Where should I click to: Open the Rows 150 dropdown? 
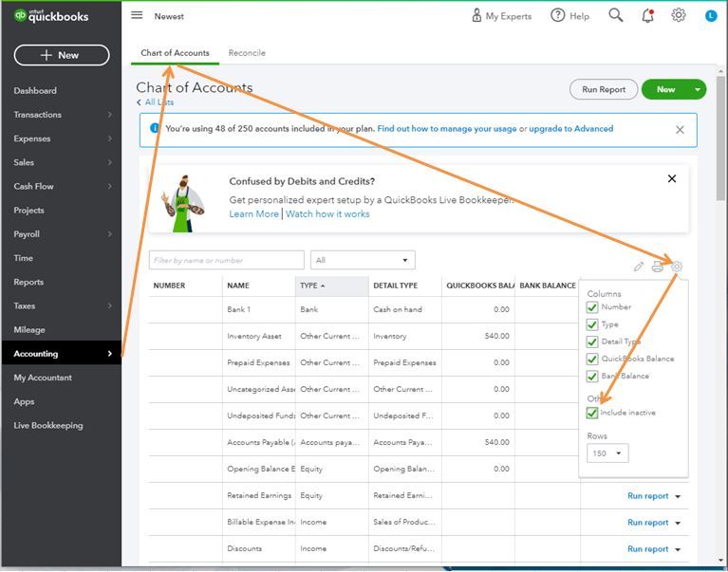[x=607, y=453]
